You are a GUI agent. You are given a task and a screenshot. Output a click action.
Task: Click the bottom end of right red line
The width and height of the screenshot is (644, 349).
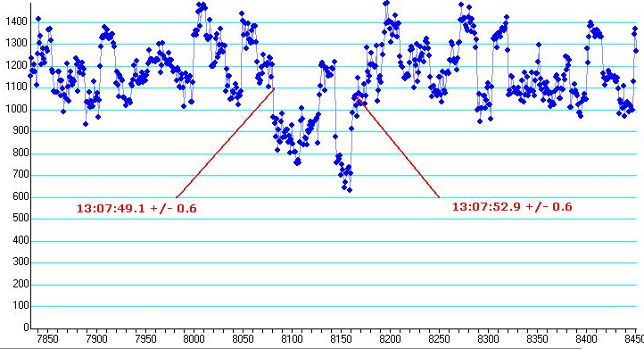(439, 197)
